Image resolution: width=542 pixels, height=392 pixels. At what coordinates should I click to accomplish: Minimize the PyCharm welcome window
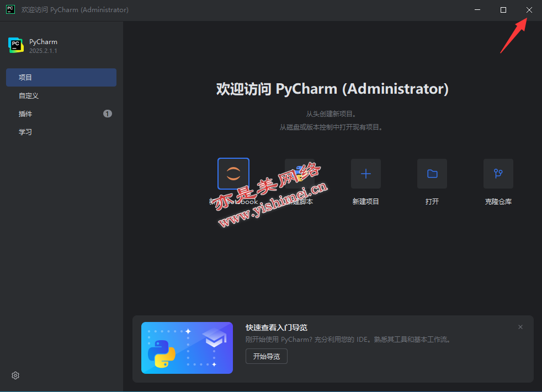coord(477,10)
